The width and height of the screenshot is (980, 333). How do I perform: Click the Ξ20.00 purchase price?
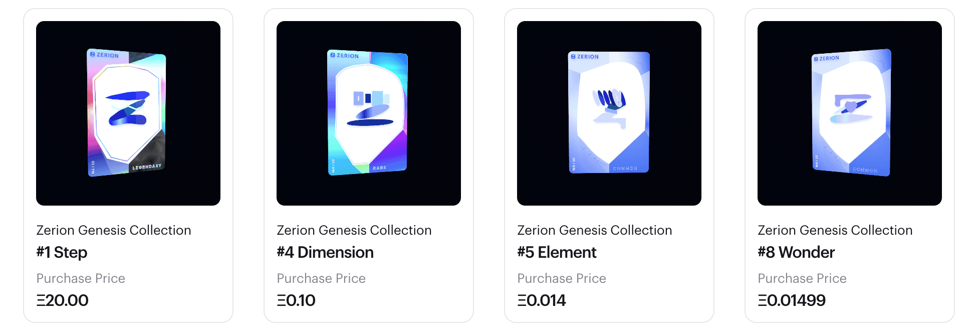point(62,300)
